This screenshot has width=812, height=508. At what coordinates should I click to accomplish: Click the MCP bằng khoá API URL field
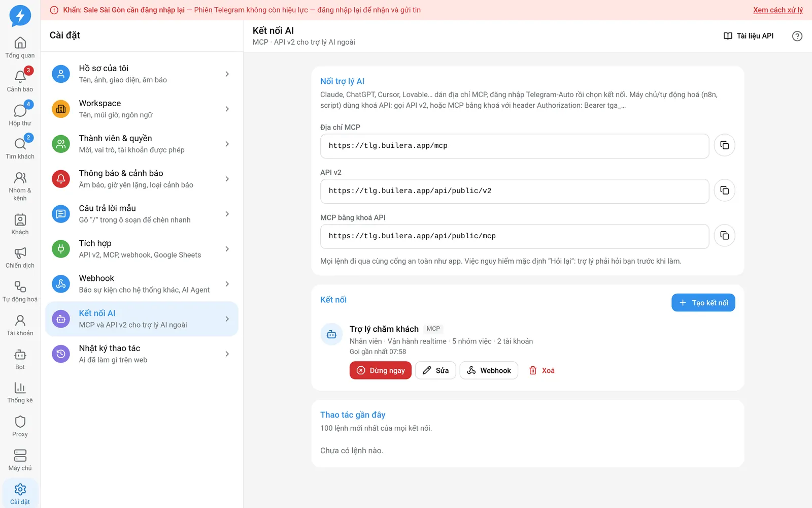click(x=515, y=236)
